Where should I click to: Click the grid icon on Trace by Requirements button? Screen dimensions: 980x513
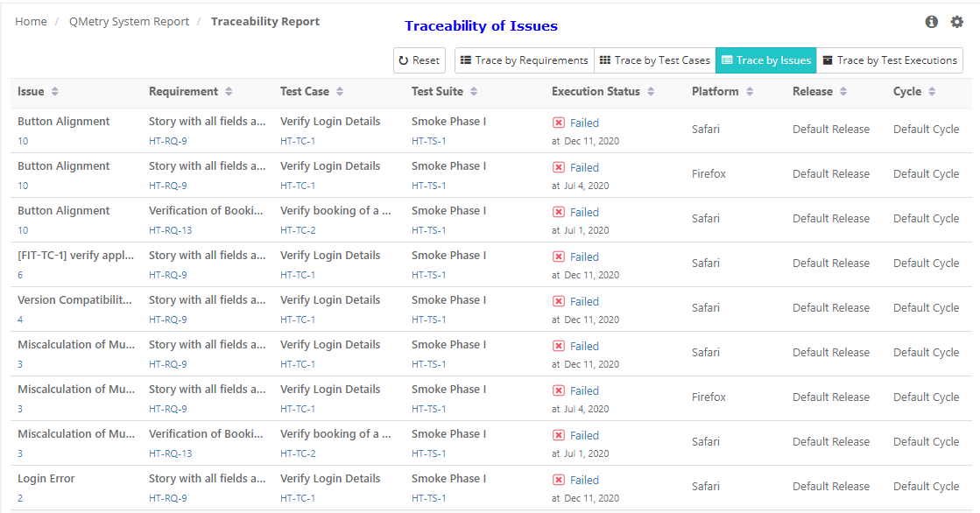[x=465, y=60]
